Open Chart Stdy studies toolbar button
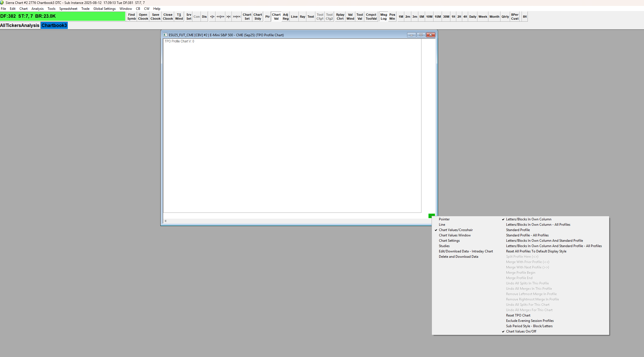The width and height of the screenshot is (644, 357). (x=257, y=17)
